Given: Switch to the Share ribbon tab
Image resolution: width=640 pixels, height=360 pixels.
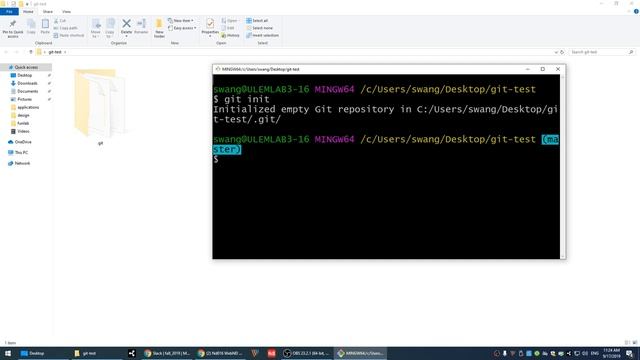Looking at the screenshot, I should coord(48,12).
